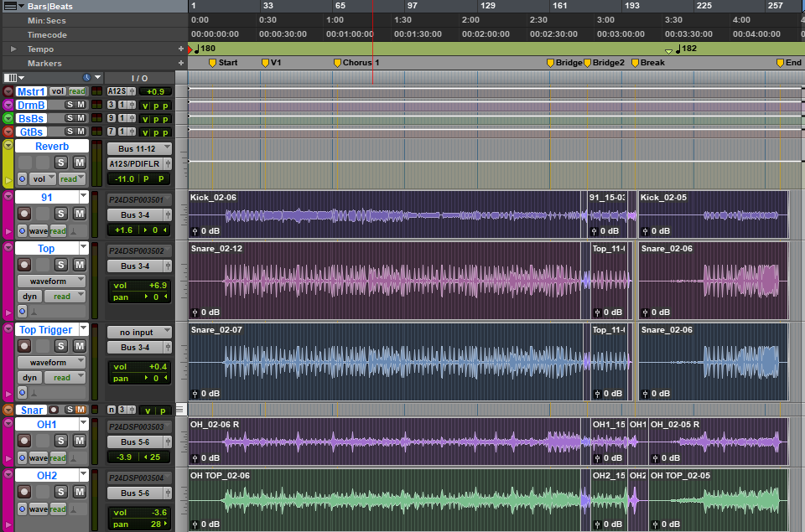Viewport: 805px width, 532px height.
Task: Click the Kick_02-06 clip gain fader icon
Action: [x=195, y=231]
